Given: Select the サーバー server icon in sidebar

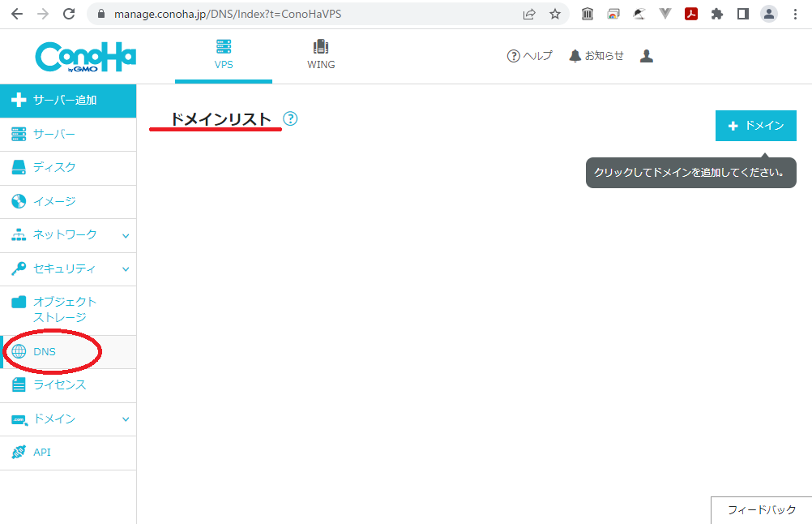Looking at the screenshot, I should [18, 133].
